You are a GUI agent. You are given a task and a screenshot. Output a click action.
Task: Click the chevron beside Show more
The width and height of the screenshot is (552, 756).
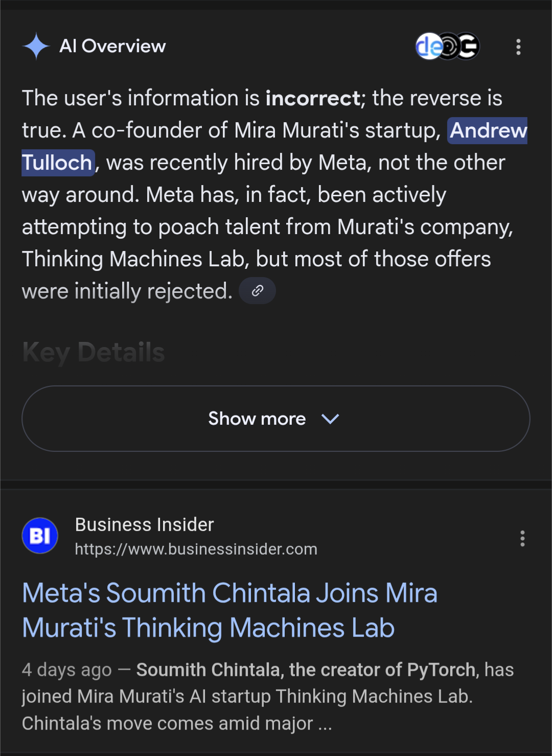pyautogui.click(x=330, y=419)
